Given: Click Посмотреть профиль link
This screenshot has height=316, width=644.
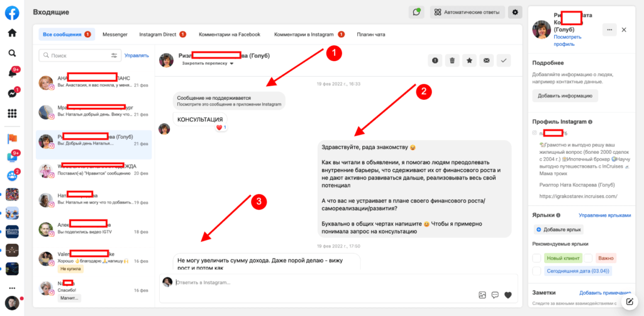Looking at the screenshot, I should pyautogui.click(x=567, y=41).
